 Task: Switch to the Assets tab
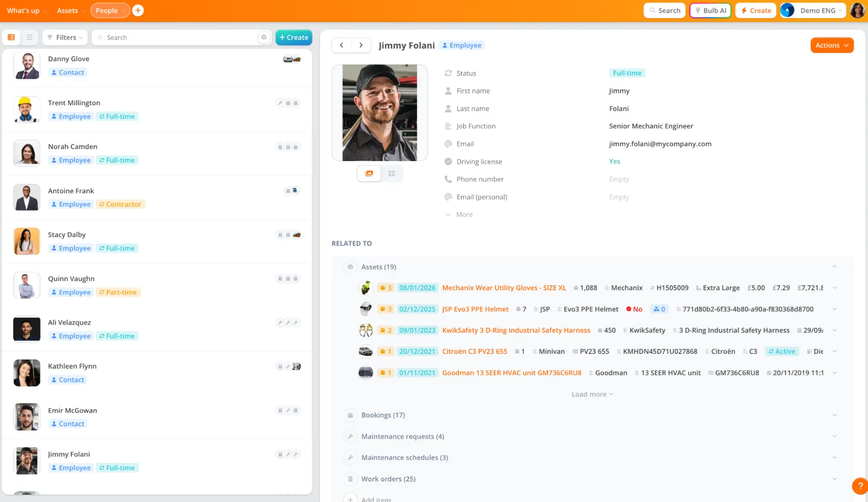[x=67, y=10]
